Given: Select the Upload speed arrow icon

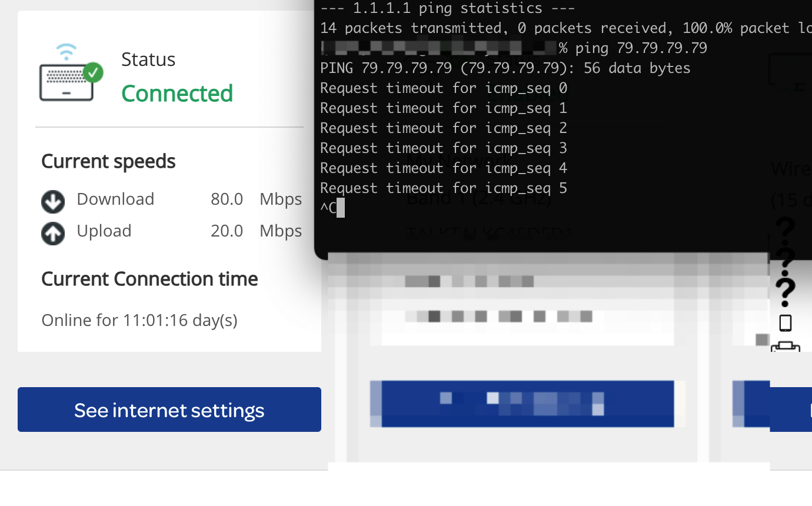Looking at the screenshot, I should click(x=52, y=233).
